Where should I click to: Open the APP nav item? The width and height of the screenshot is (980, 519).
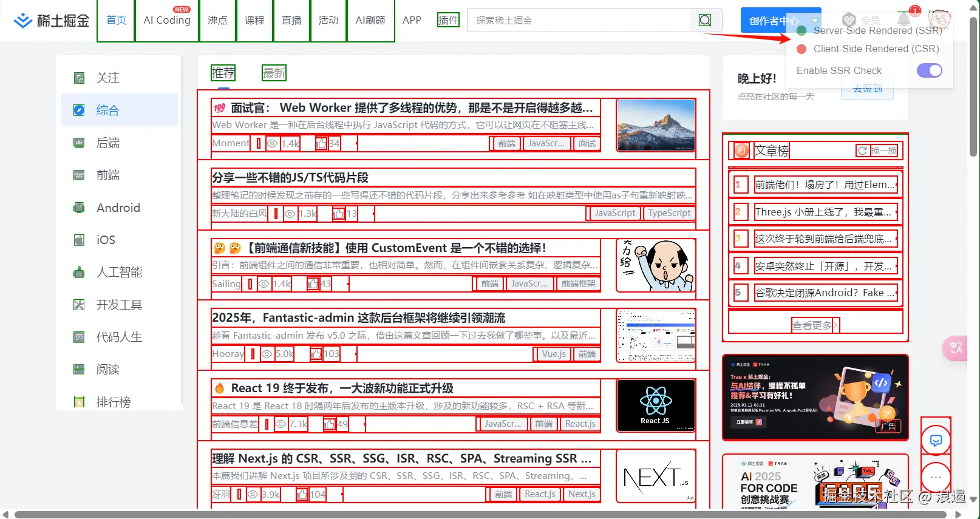pos(412,20)
